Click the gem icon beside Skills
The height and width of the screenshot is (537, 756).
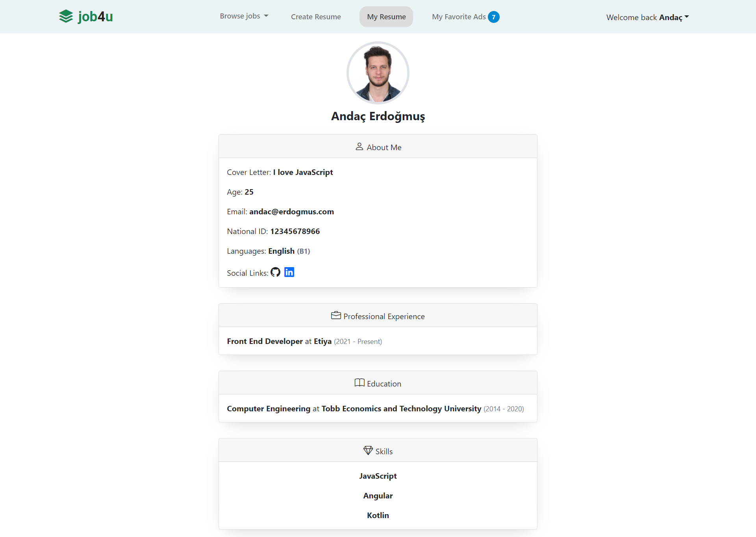(368, 450)
